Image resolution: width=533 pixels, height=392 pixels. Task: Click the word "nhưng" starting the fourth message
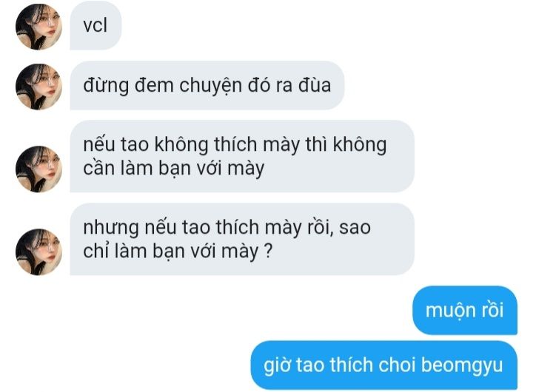pos(111,229)
